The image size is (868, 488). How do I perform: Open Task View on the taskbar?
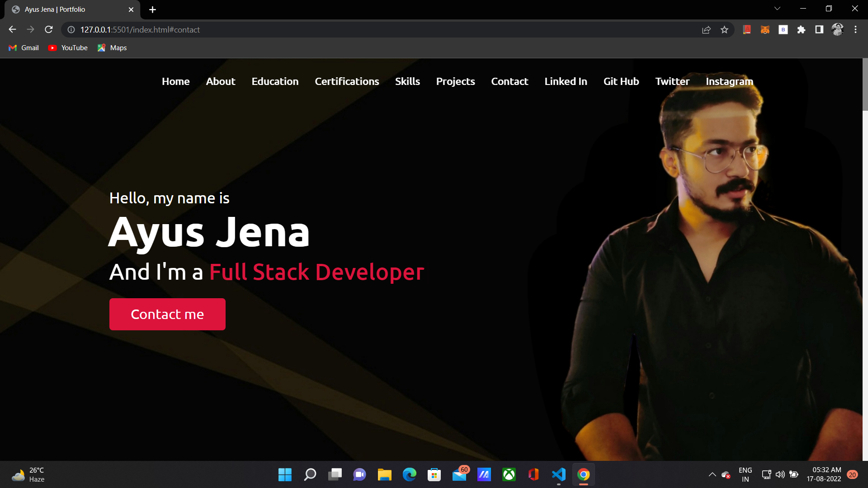(335, 474)
